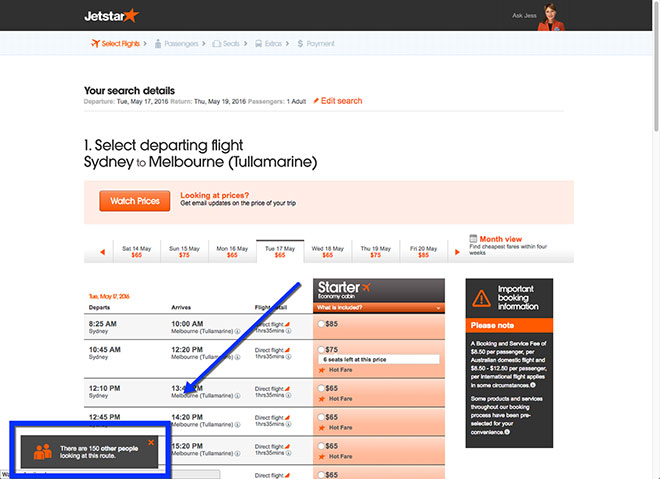Click the people icon in route popup

click(x=43, y=452)
